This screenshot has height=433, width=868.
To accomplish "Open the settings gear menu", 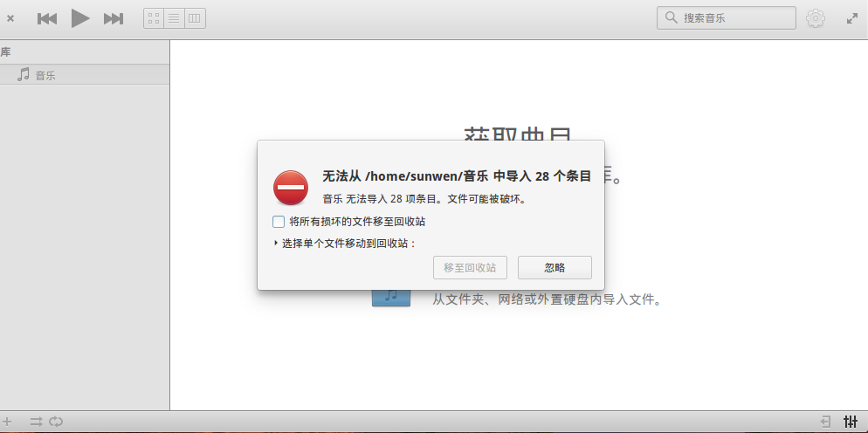I will pyautogui.click(x=816, y=18).
